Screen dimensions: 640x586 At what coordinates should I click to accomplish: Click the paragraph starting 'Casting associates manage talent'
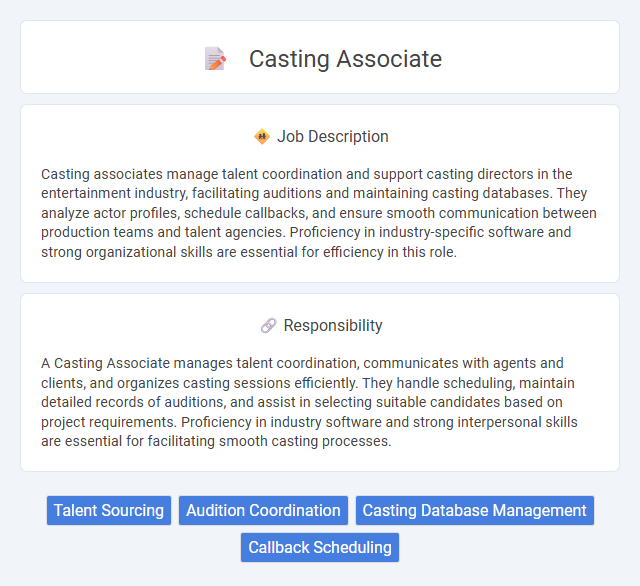(319, 213)
